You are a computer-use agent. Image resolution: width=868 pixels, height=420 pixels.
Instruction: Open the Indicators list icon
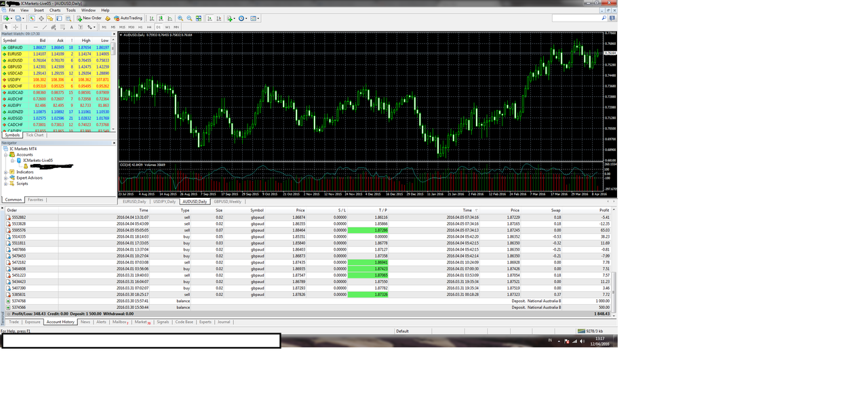[229, 18]
